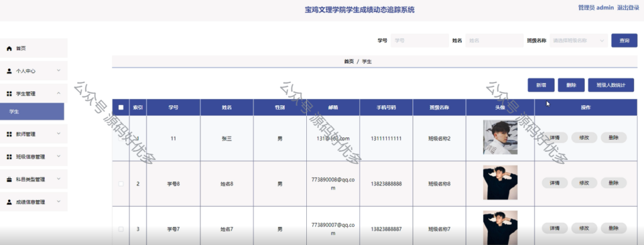Image resolution: width=644 pixels, height=245 pixels.
Task: Click 删除 button in 姓名7 row
Action: [x=614, y=228]
